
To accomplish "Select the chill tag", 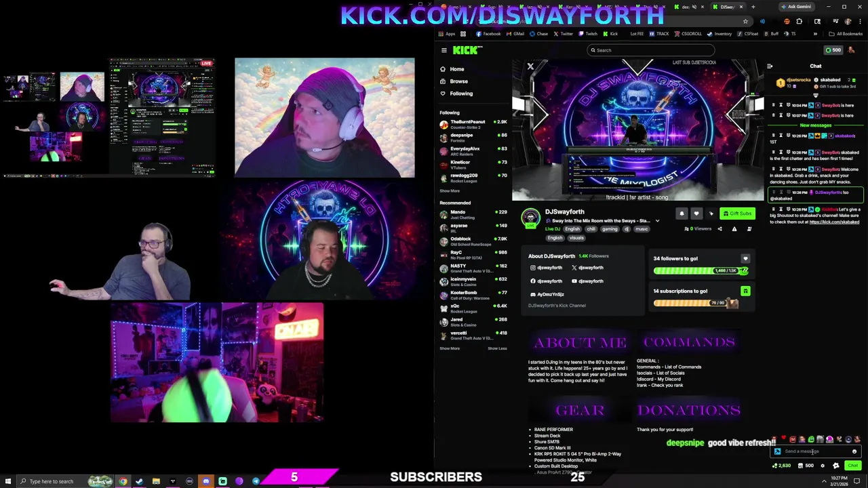I will [591, 229].
